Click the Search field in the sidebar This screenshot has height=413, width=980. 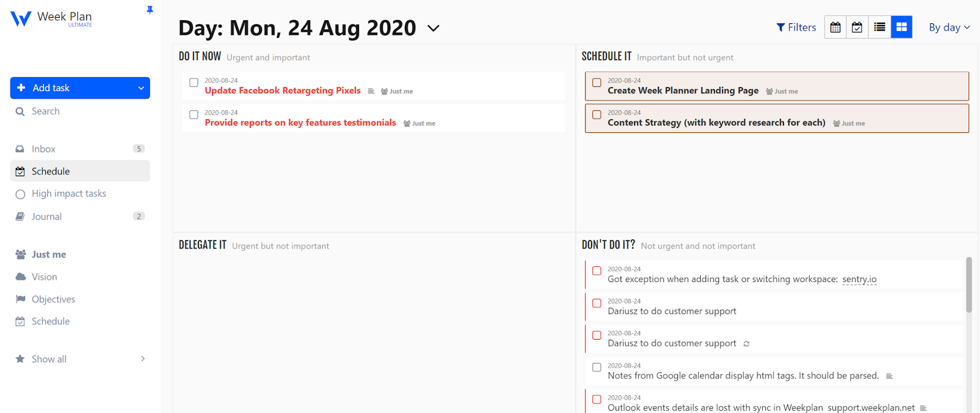46,111
